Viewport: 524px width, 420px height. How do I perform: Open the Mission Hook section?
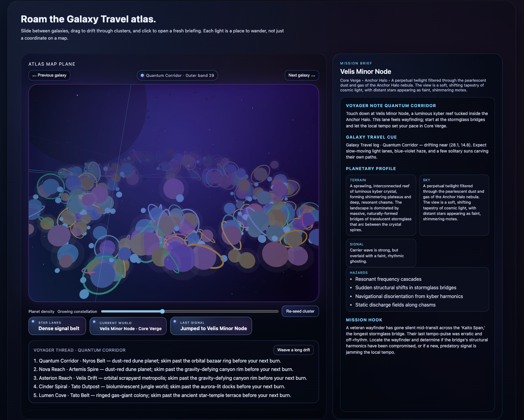tap(364, 320)
